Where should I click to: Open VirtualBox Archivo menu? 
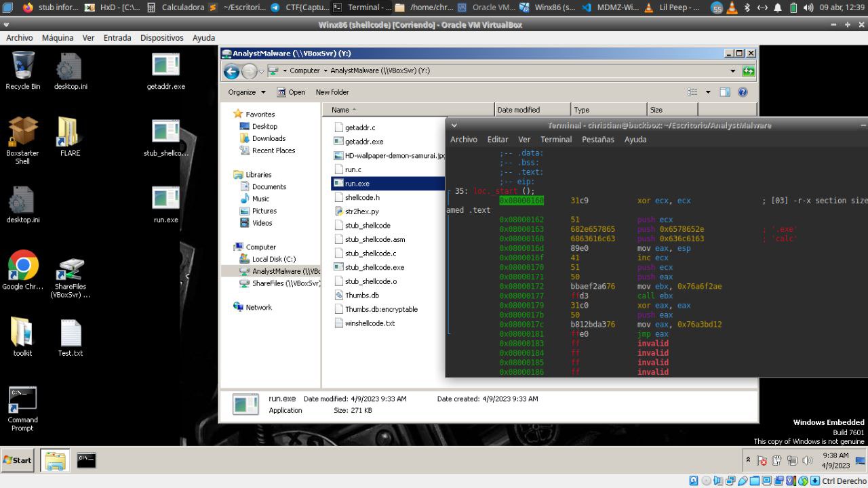point(20,38)
